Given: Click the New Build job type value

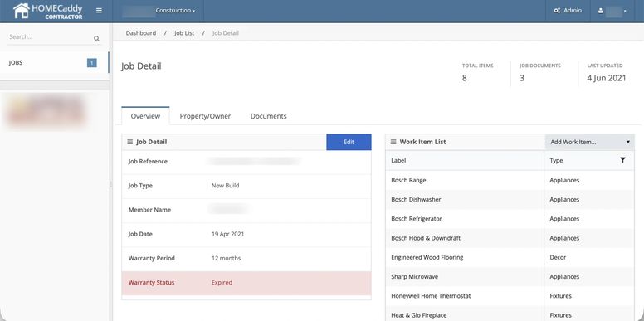Looking at the screenshot, I should 225,186.
